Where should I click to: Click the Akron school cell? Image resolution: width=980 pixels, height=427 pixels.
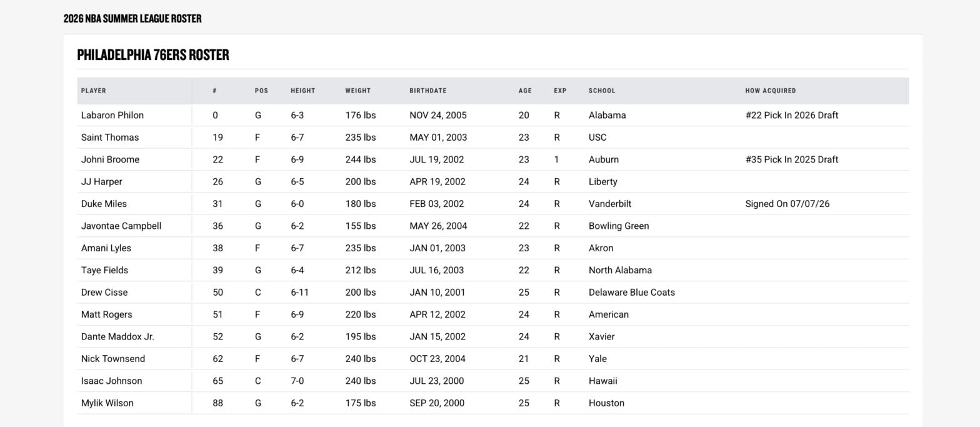coord(601,248)
